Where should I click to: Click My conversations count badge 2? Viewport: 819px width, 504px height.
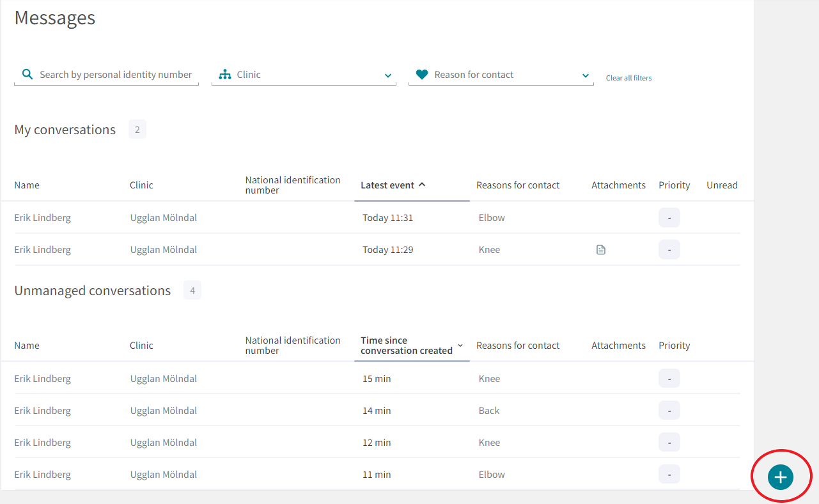(x=137, y=130)
